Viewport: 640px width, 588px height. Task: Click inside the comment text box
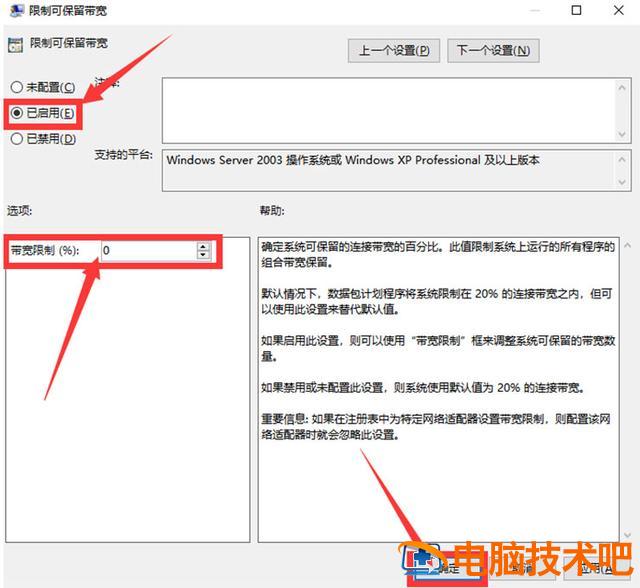pos(389,110)
